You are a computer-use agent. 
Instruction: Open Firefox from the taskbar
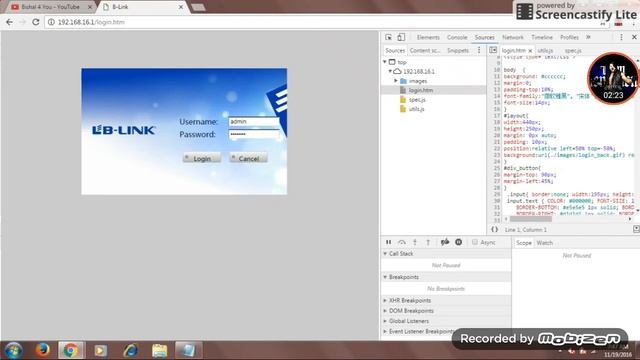(42, 350)
